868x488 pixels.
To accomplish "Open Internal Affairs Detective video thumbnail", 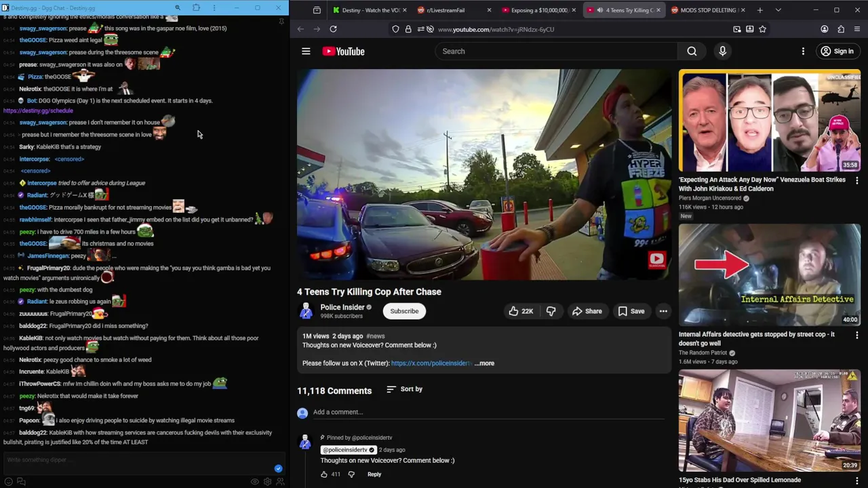I will tap(769, 275).
